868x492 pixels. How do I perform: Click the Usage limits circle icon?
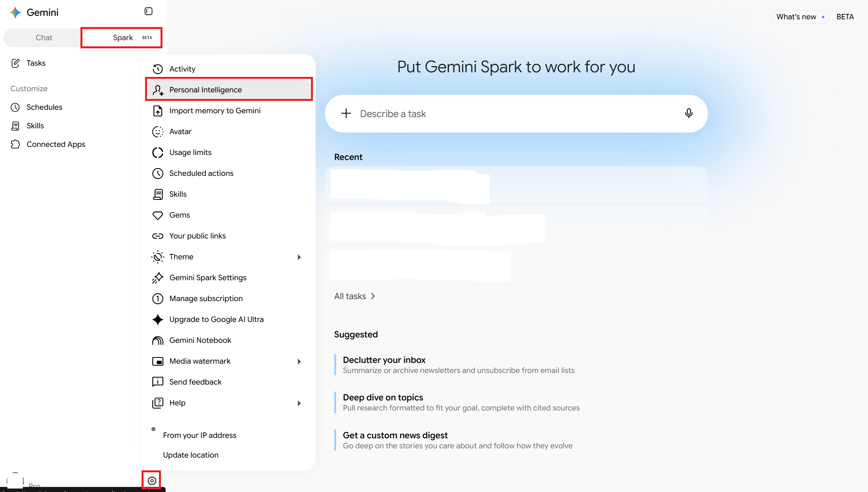click(x=158, y=152)
